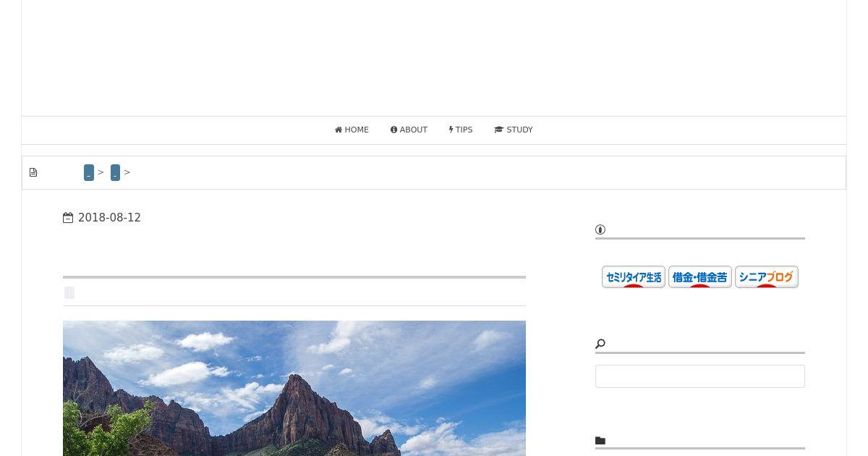Click the 借金・借金苦 ranking banner
Screen dimensions: 868x456
(x=700, y=276)
